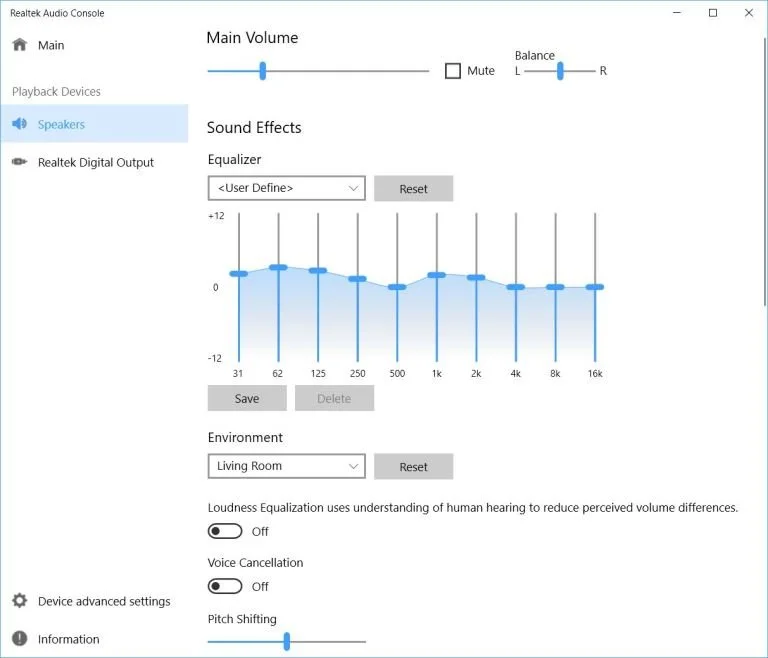
Task: Close the Realtek Audio Console window
Action: 749,13
